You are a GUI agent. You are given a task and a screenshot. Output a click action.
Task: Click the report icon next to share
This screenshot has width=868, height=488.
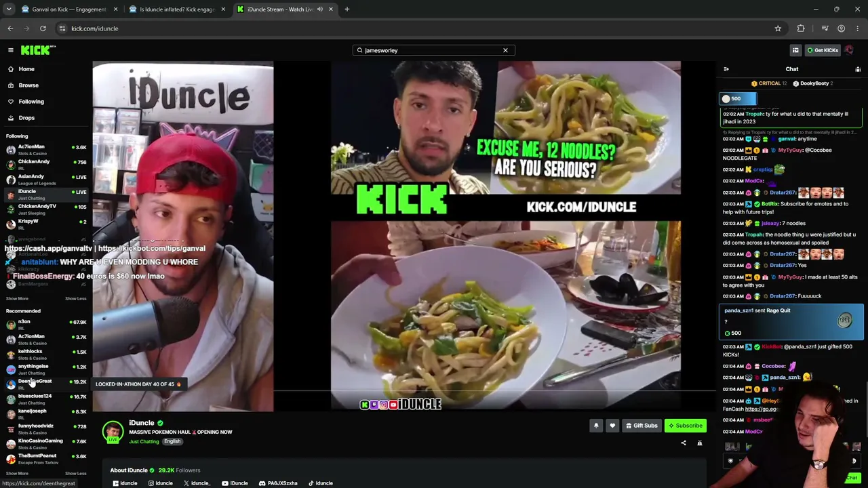pyautogui.click(x=700, y=443)
